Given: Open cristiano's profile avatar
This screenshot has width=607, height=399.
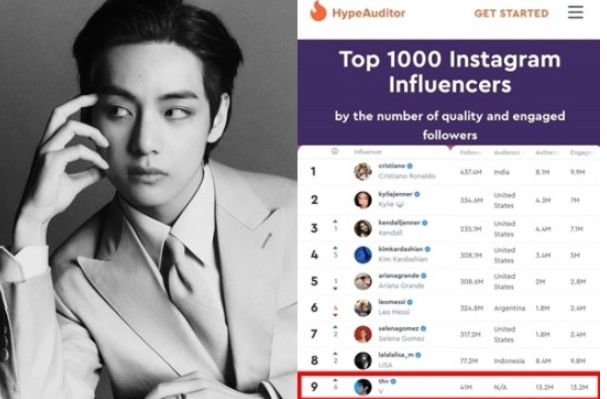Looking at the screenshot, I should (x=363, y=172).
